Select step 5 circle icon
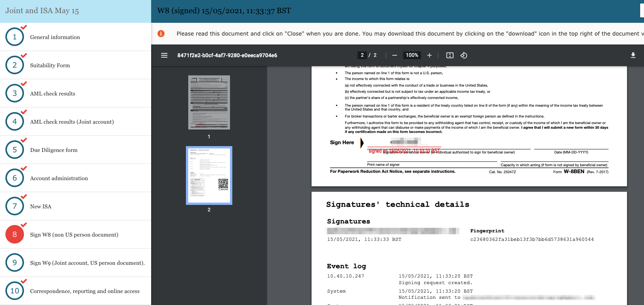The height and width of the screenshot is (305, 644). point(15,150)
